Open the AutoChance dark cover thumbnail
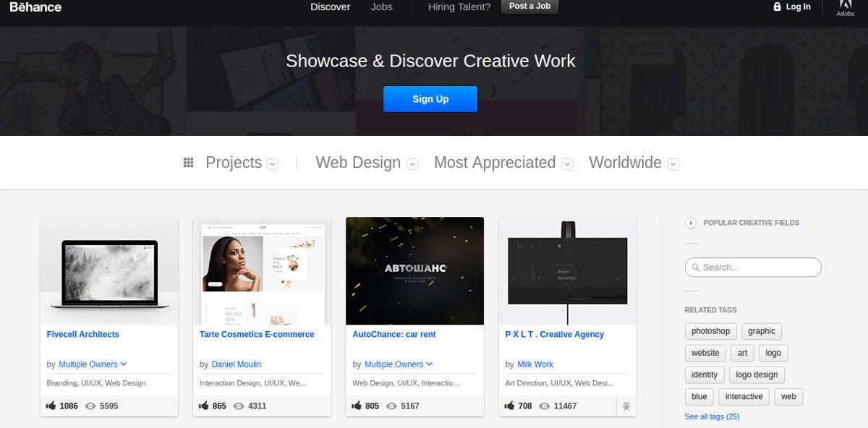The width and height of the screenshot is (868, 428). 414,271
